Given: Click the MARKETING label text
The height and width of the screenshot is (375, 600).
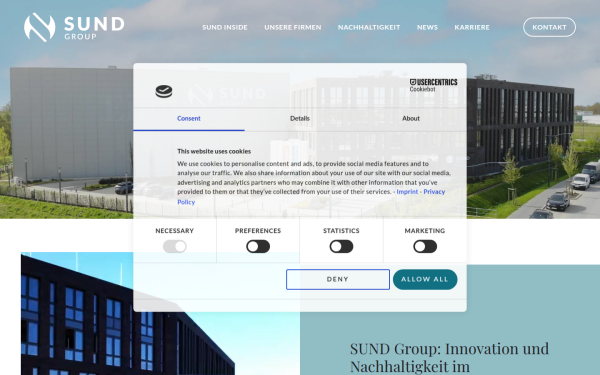Looking at the screenshot, I should click(x=425, y=231).
